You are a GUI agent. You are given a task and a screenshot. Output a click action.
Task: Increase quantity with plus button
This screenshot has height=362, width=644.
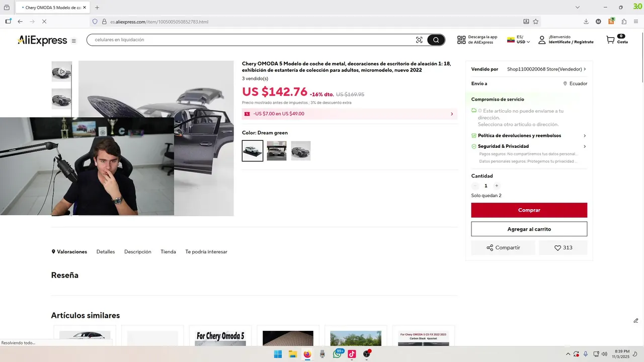coord(497,186)
